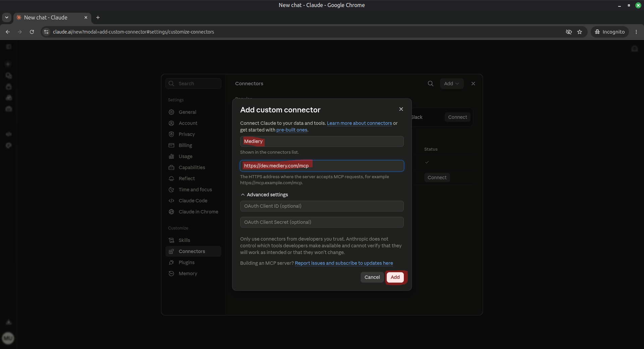The width and height of the screenshot is (644, 349).
Task: Click the site information icon in address bar
Action: (46, 32)
